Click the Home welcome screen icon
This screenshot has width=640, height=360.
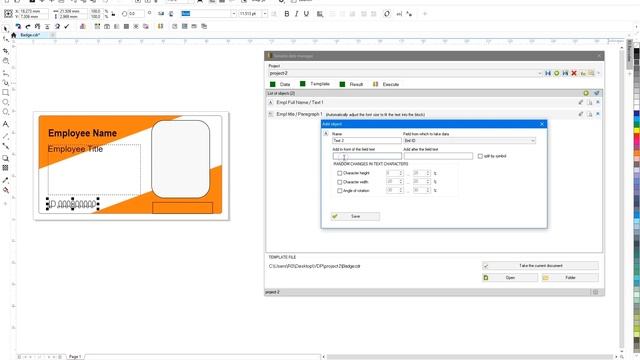click(13, 36)
